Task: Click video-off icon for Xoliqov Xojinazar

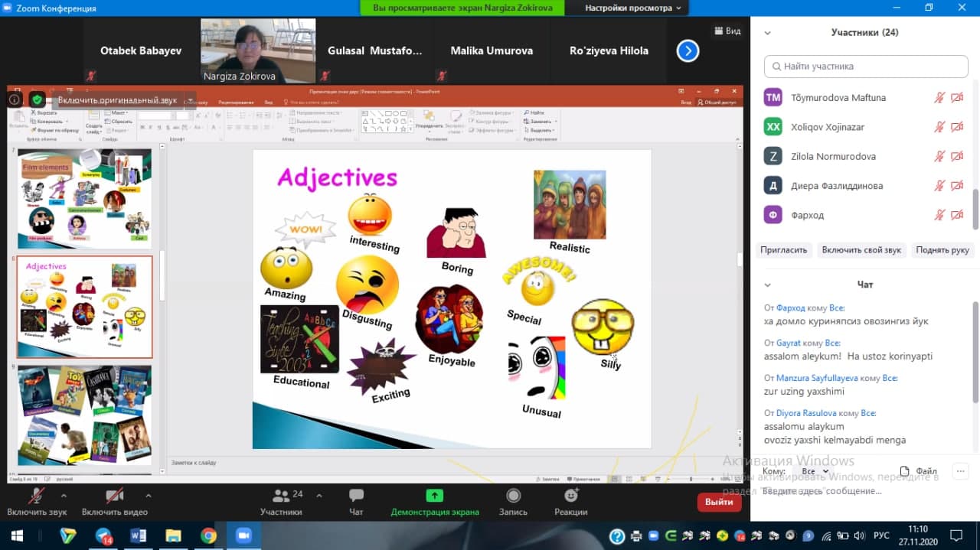Action: [957, 127]
